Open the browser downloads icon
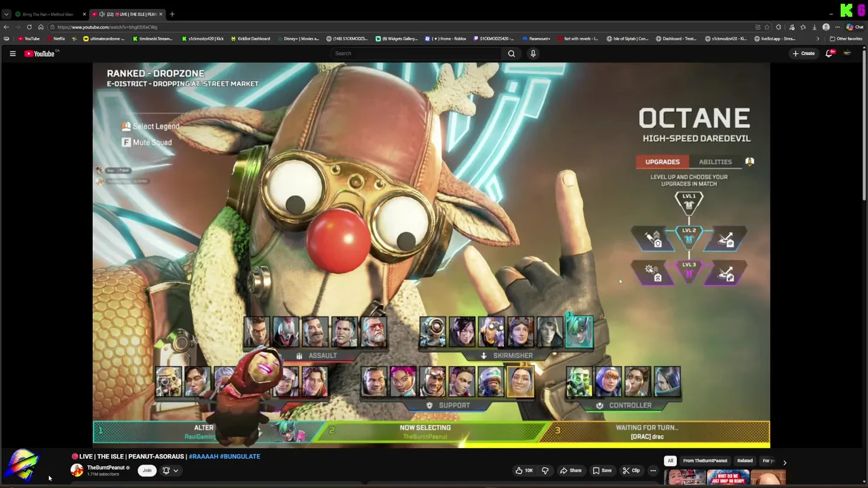The image size is (868, 488). [814, 27]
